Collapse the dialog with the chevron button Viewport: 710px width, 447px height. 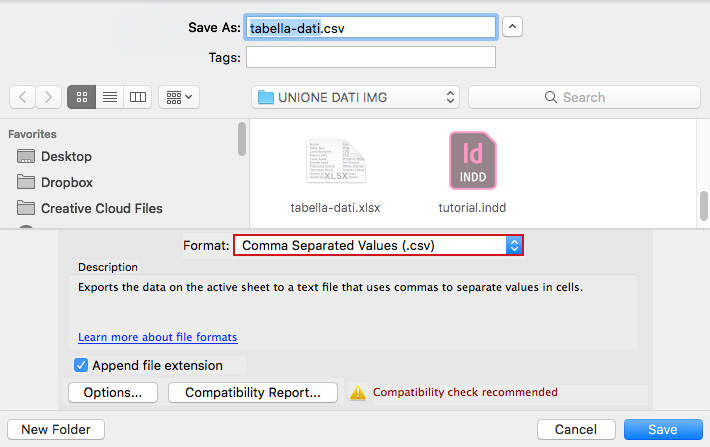tap(512, 27)
